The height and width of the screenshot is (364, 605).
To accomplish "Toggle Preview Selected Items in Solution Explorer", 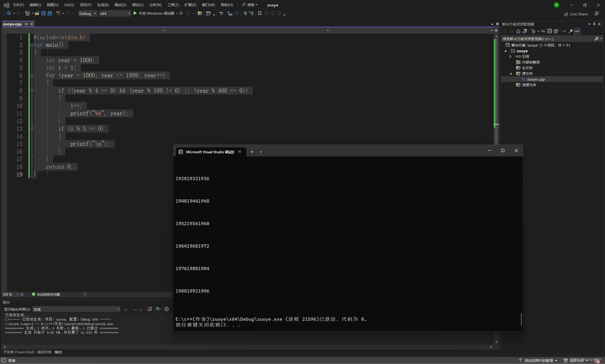I will (577, 31).
